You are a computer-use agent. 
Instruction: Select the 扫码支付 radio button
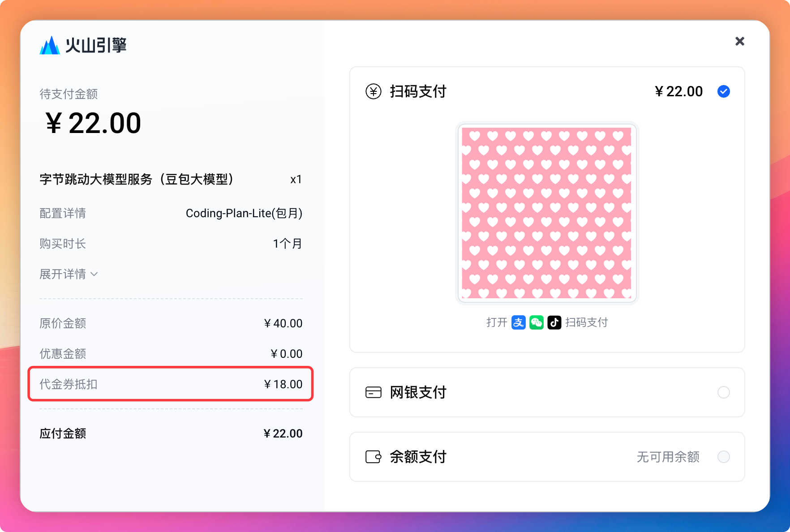tap(723, 91)
